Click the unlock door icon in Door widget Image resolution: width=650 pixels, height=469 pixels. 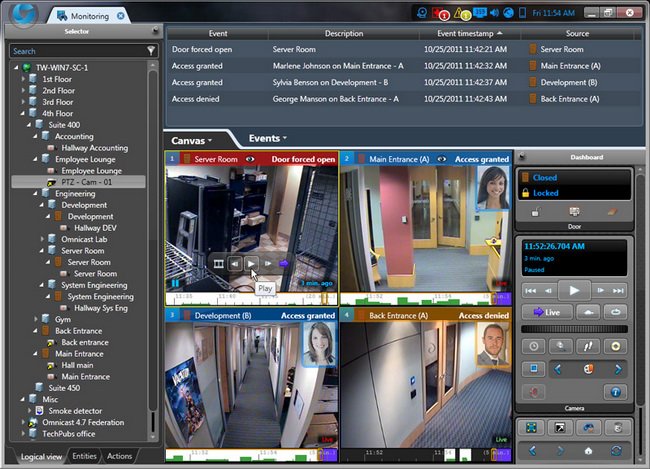coord(535,212)
